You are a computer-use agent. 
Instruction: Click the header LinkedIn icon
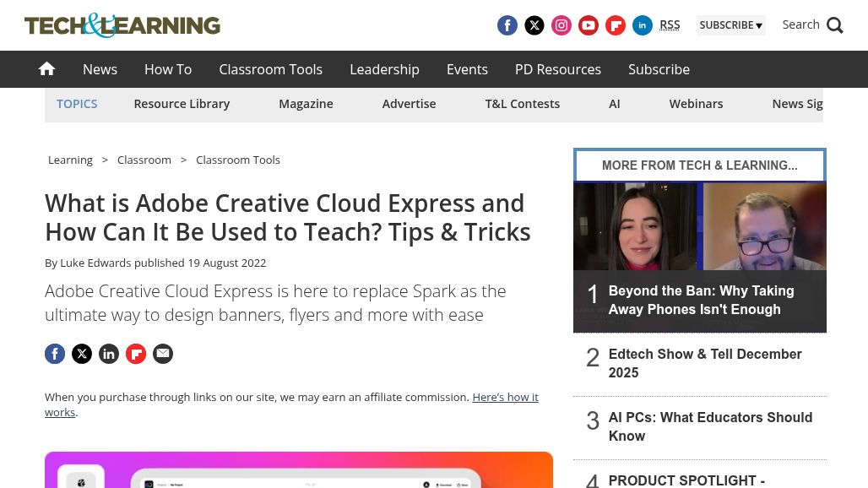pos(642,25)
